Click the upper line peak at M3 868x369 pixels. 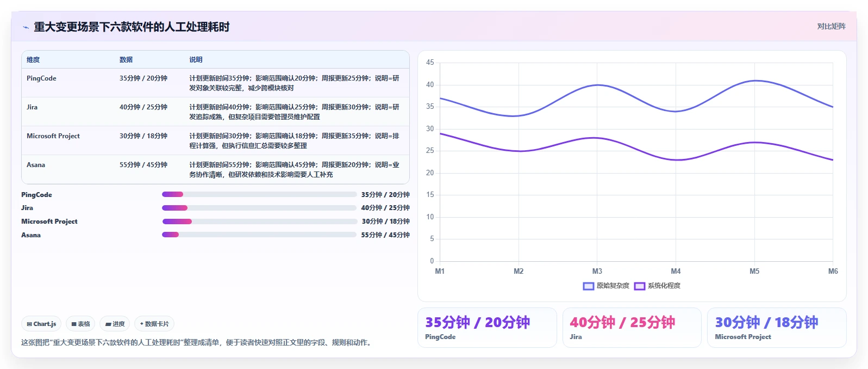(x=597, y=85)
